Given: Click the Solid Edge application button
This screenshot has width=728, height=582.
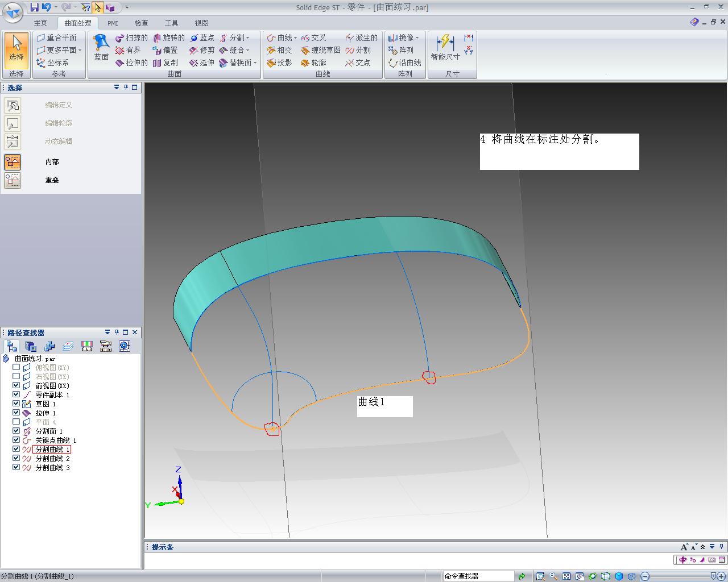Looking at the screenshot, I should click(13, 12).
